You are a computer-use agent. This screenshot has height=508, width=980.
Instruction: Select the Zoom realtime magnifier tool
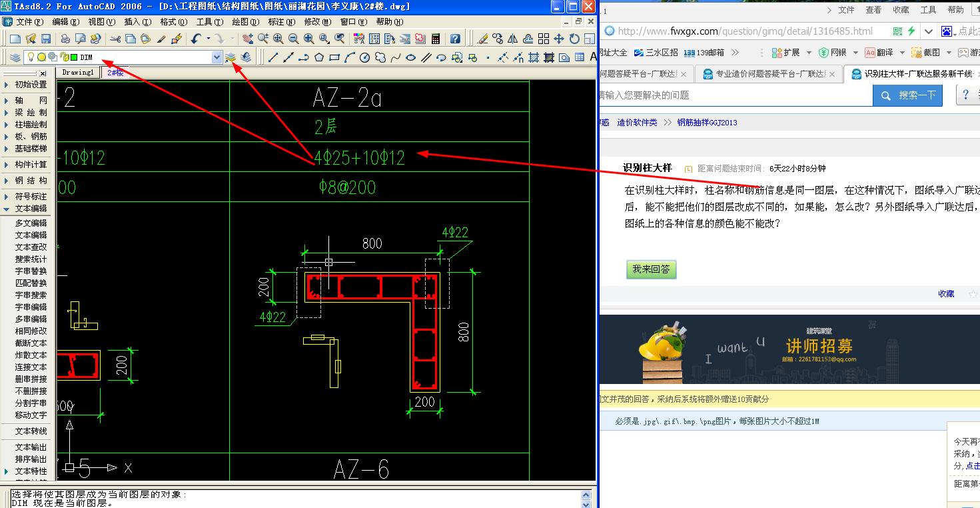click(x=263, y=39)
